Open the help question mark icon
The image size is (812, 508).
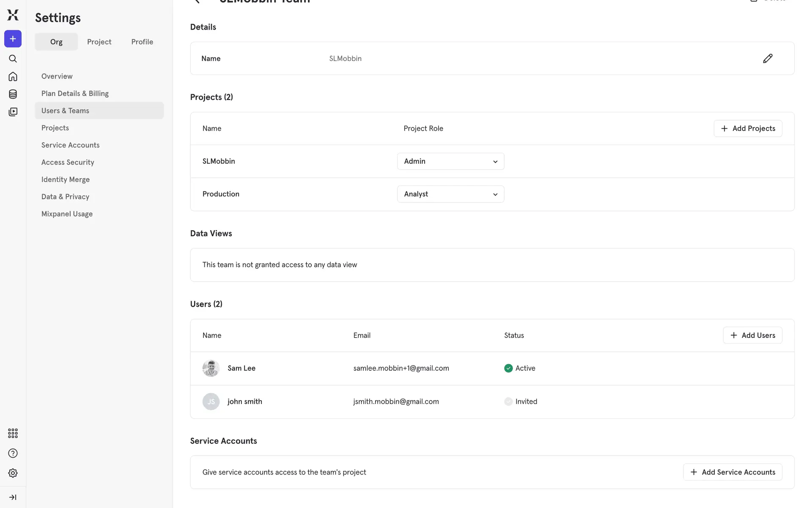[13, 453]
